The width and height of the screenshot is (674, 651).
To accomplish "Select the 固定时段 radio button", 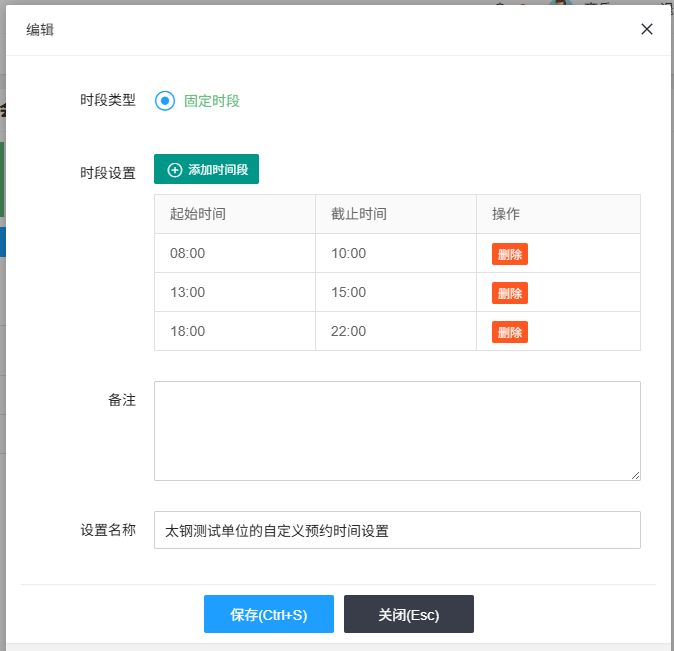I will (x=165, y=101).
